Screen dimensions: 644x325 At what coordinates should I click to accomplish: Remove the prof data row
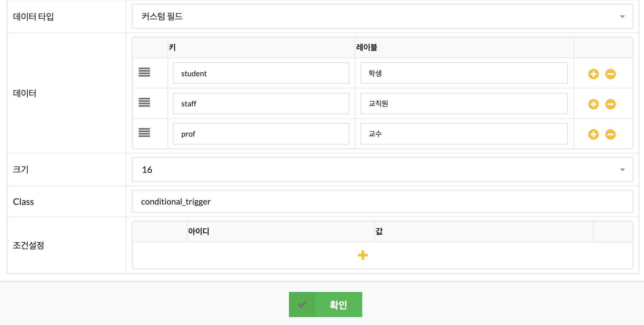610,134
